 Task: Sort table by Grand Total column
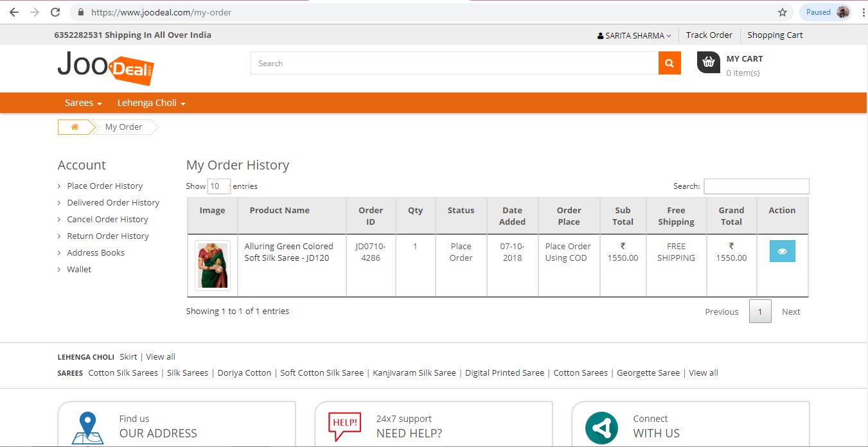pos(731,216)
